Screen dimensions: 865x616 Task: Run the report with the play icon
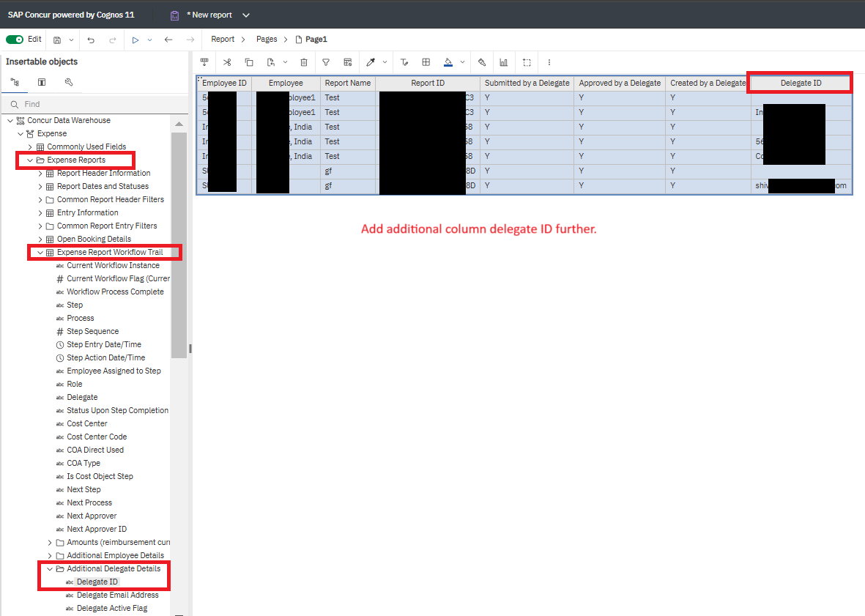pyautogui.click(x=135, y=40)
